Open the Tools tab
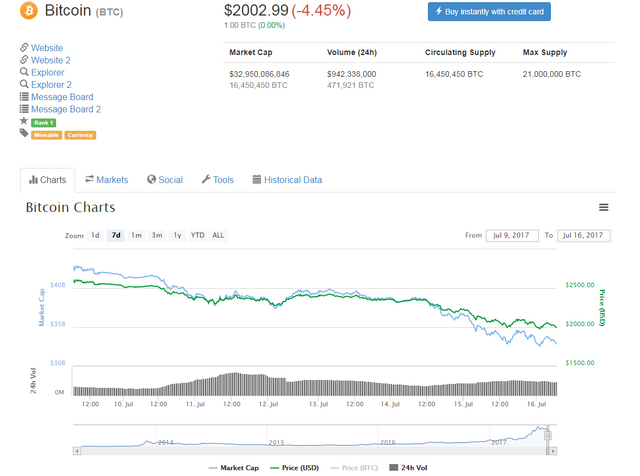The height and width of the screenshot is (476, 640). click(x=218, y=180)
